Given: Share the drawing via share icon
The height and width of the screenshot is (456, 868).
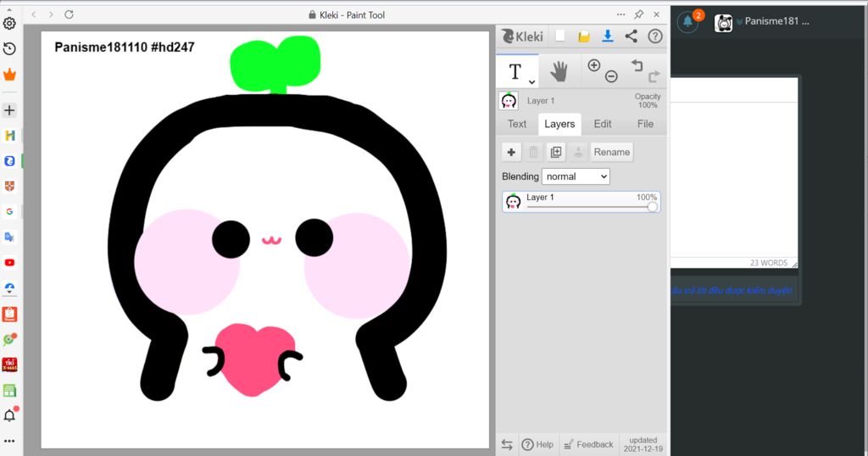Looking at the screenshot, I should [631, 36].
